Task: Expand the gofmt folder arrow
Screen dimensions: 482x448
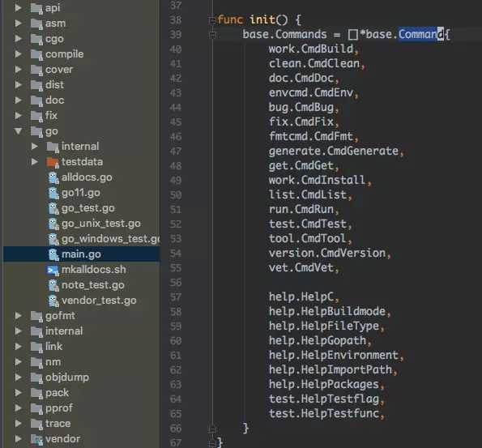Action: point(18,316)
